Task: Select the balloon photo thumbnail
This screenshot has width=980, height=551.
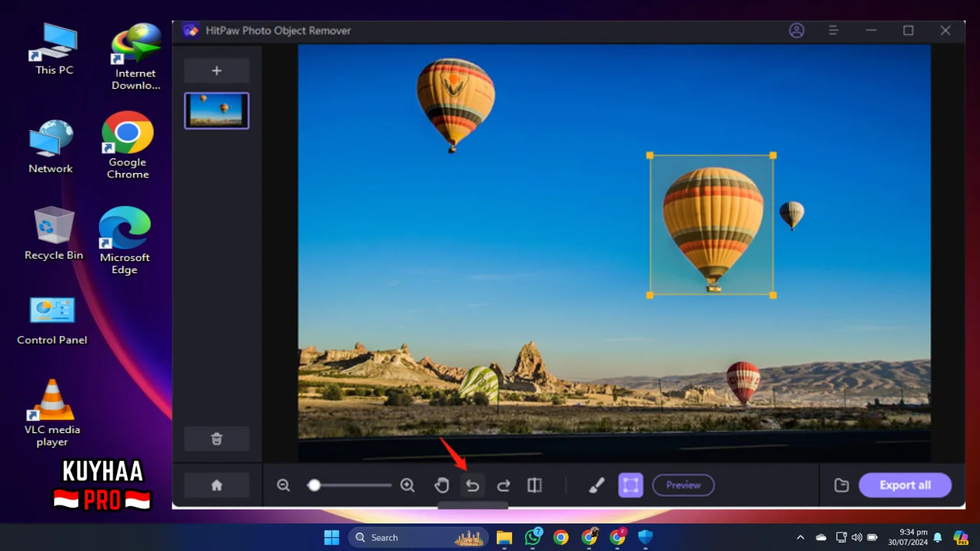Action: click(x=217, y=111)
